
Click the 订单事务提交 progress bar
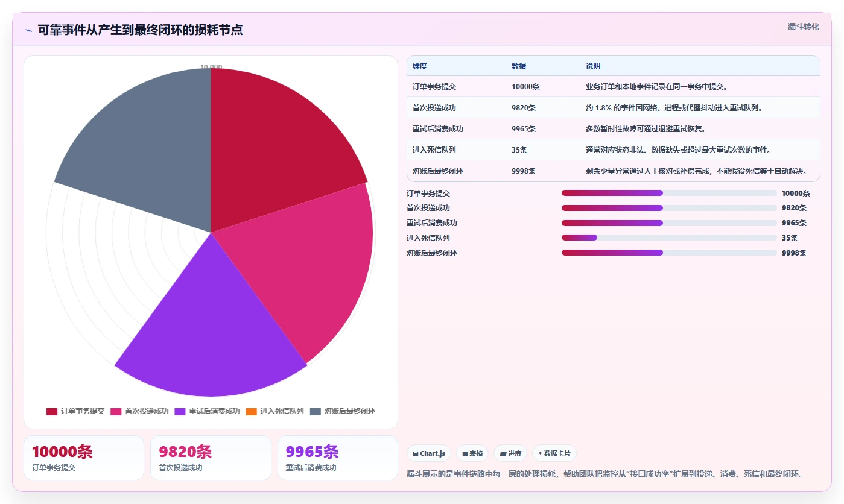click(x=669, y=193)
